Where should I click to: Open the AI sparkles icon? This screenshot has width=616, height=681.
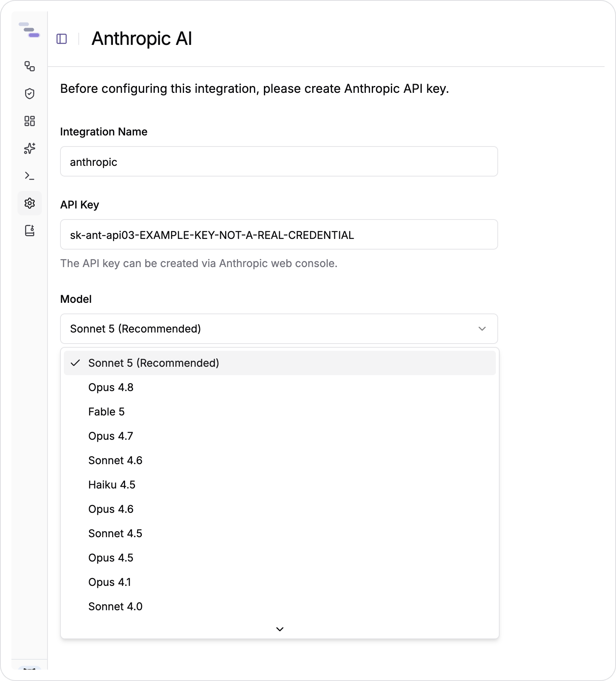pos(30,148)
